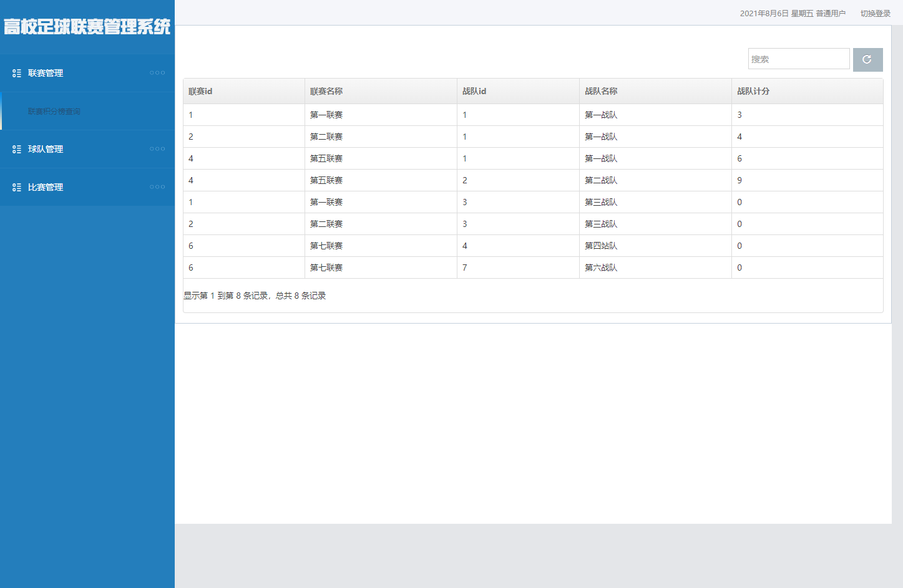Image resolution: width=903 pixels, height=588 pixels.
Task: Click the 战队名称 column header
Action: [601, 92]
